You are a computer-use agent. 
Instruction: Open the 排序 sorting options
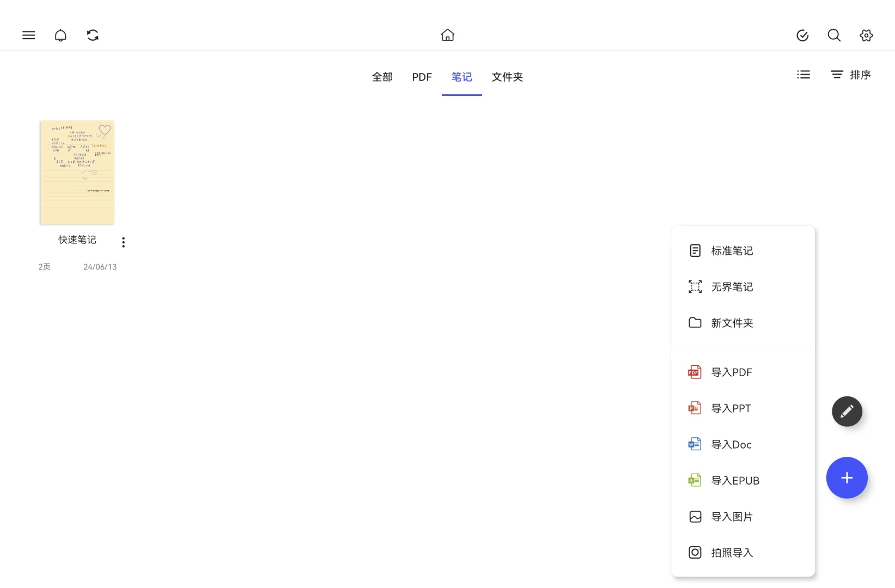(x=850, y=75)
